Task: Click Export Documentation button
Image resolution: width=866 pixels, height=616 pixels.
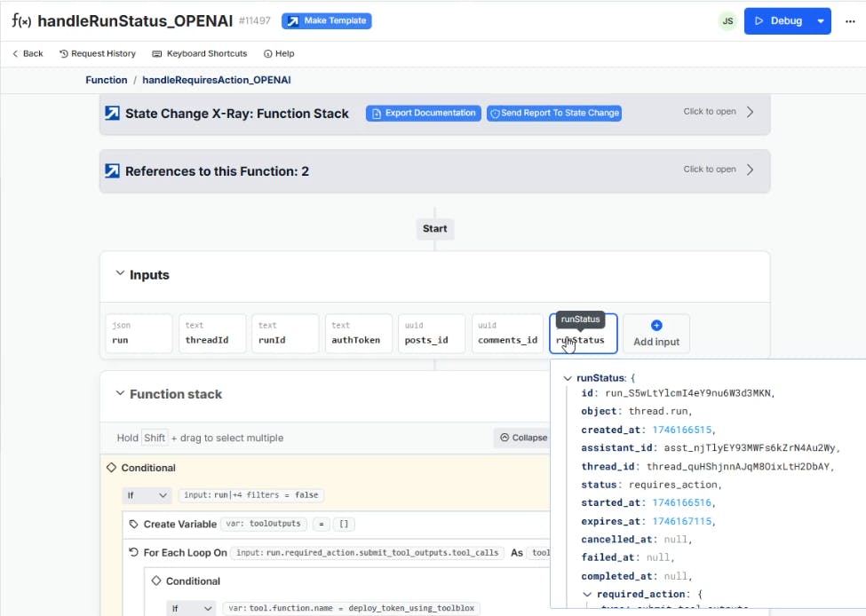Action: click(x=424, y=114)
